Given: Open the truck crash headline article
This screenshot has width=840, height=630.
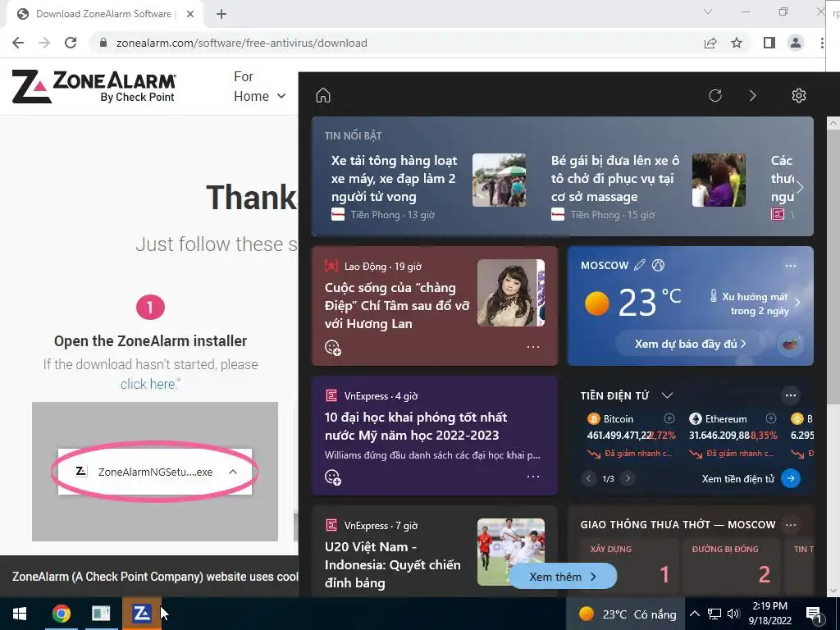Looking at the screenshot, I should pyautogui.click(x=395, y=178).
